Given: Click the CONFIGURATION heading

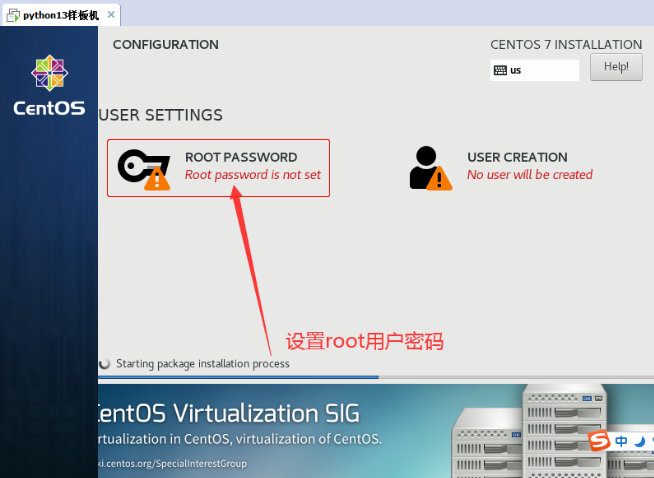Looking at the screenshot, I should coord(166,44).
